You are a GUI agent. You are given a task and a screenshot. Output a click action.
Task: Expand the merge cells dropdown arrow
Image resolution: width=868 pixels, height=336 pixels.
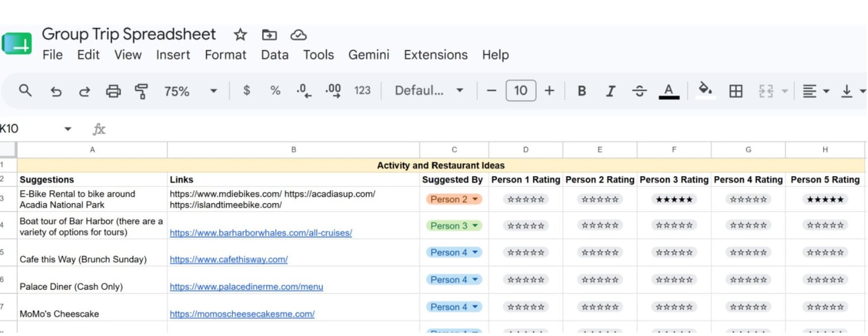(x=785, y=91)
